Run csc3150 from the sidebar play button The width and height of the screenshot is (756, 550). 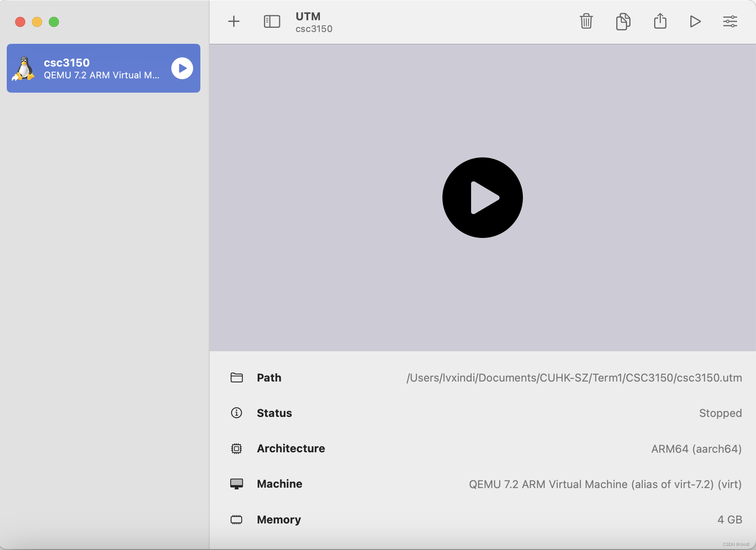click(x=182, y=68)
